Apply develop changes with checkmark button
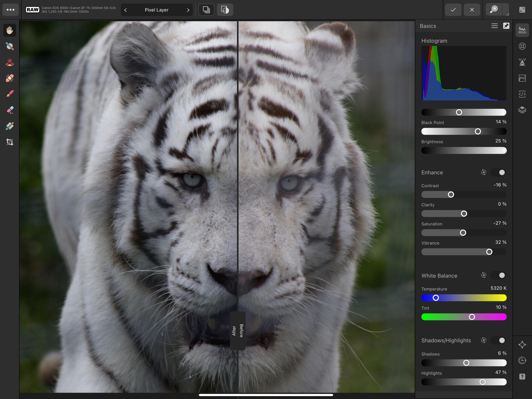Viewport: 532px width, 399px height. tap(453, 10)
